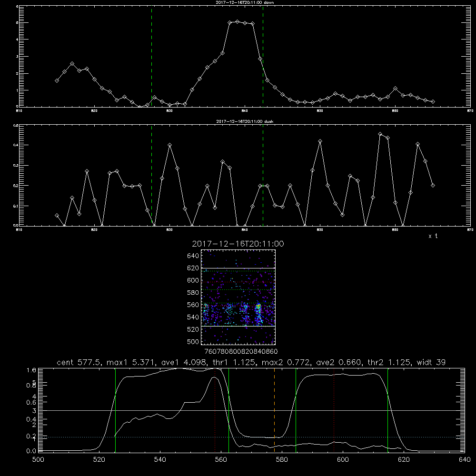
Task: Click the brightest vertical streak in the image plot
Action: tap(258, 313)
